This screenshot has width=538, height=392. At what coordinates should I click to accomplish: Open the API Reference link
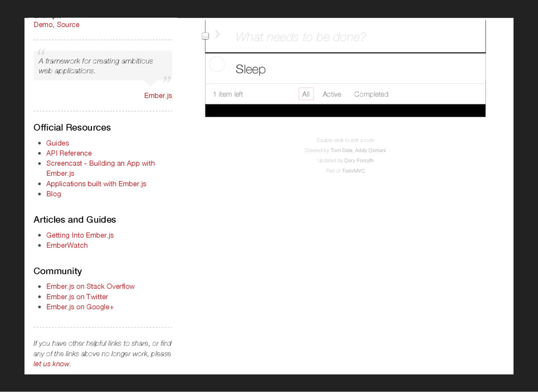(69, 153)
